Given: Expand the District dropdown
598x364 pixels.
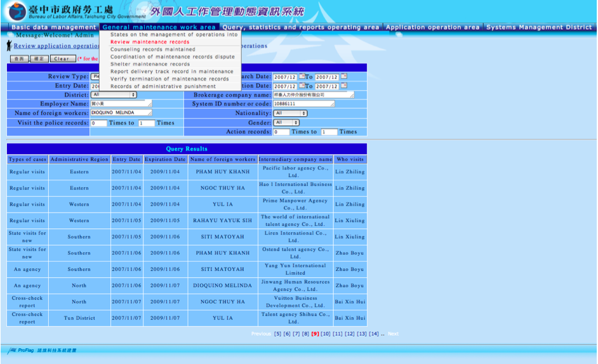Looking at the screenshot, I should (114, 94).
